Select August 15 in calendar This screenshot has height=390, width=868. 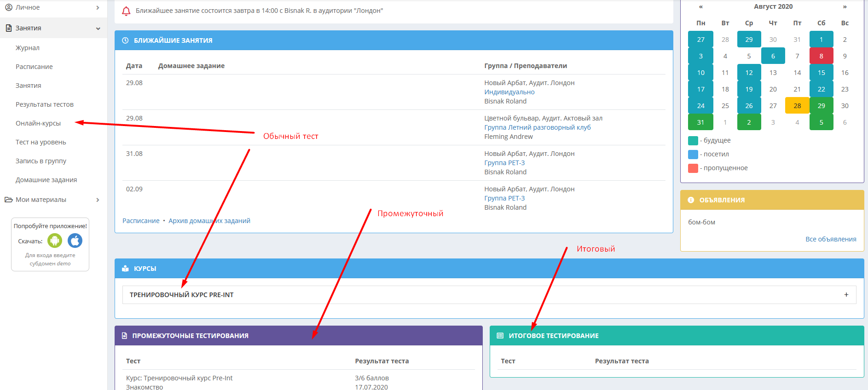pyautogui.click(x=822, y=73)
